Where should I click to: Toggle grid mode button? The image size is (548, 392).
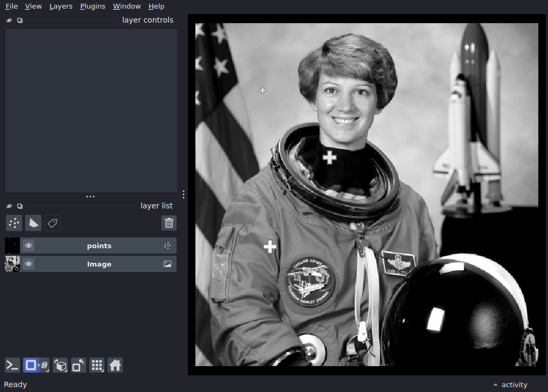pyautogui.click(x=97, y=366)
